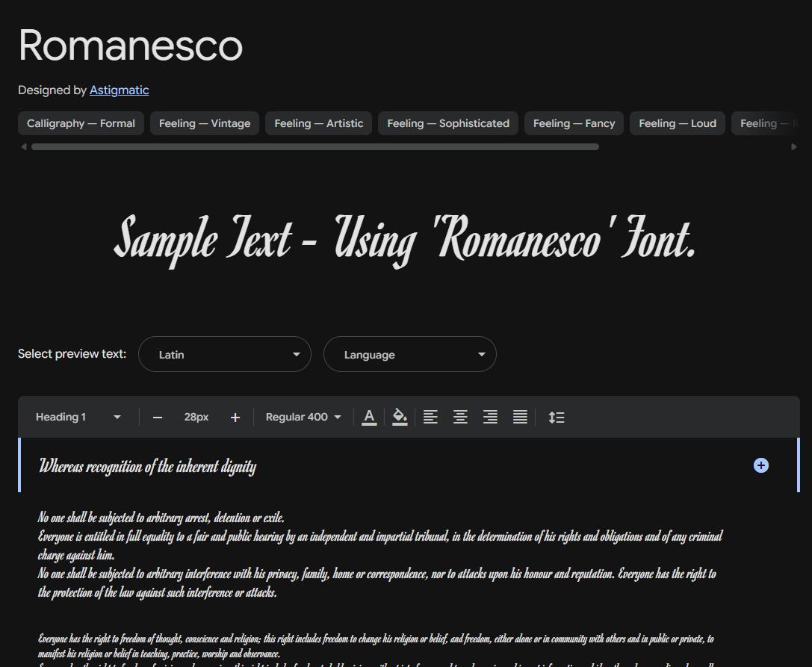Select the Feeling — Loud tag
The height and width of the screenshot is (667, 812).
click(x=678, y=123)
